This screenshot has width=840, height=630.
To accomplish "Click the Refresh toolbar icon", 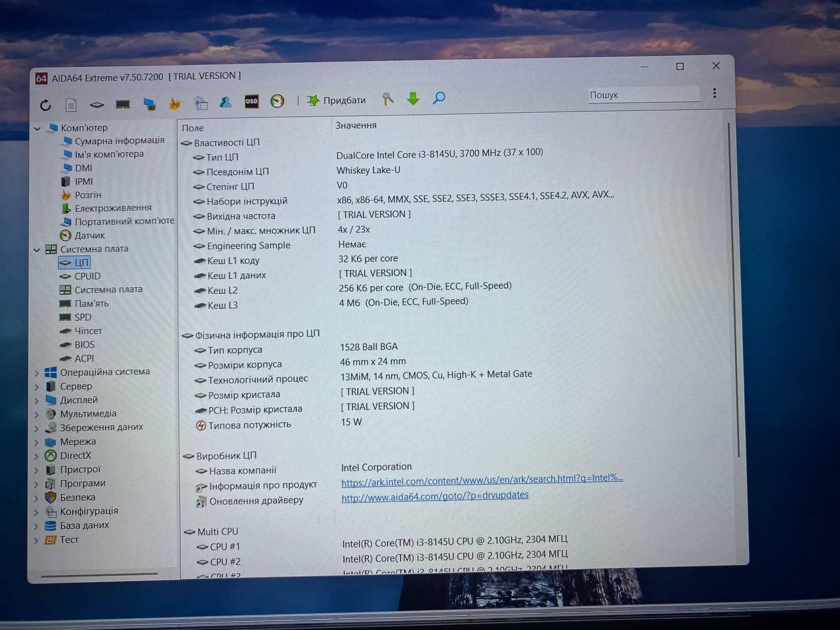I will [x=45, y=105].
